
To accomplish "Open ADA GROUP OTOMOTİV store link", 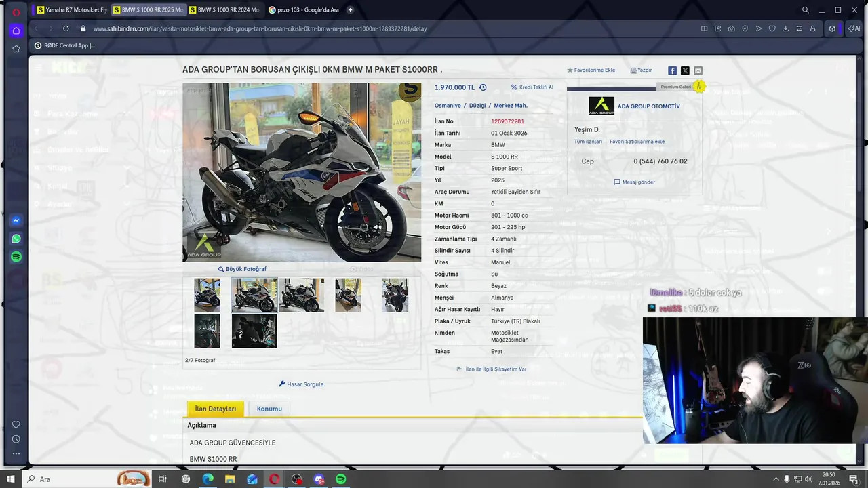I will pos(648,106).
